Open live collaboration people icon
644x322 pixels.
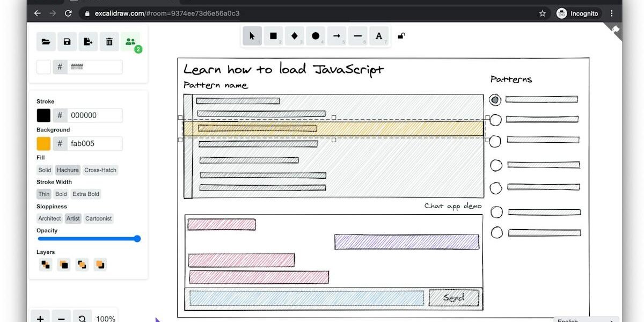130,42
